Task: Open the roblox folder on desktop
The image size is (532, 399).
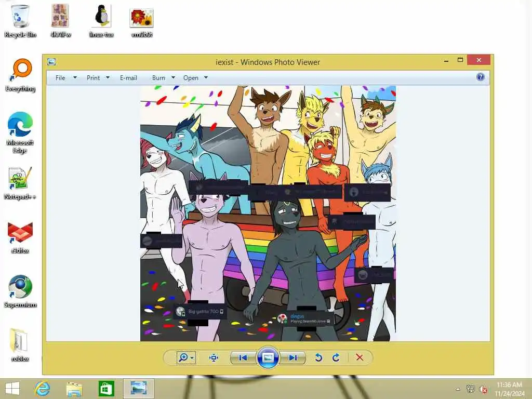Action: click(x=20, y=345)
